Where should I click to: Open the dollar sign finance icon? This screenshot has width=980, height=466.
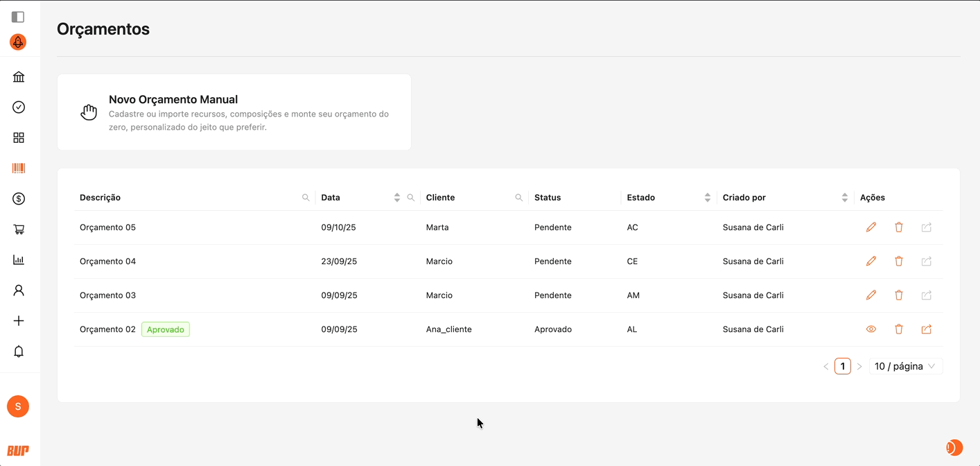[x=19, y=199]
